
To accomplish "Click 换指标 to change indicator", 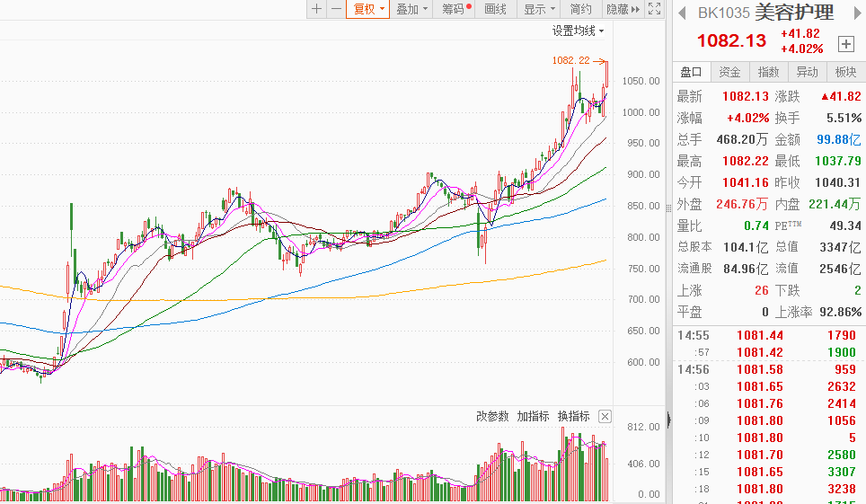I will [x=573, y=416].
